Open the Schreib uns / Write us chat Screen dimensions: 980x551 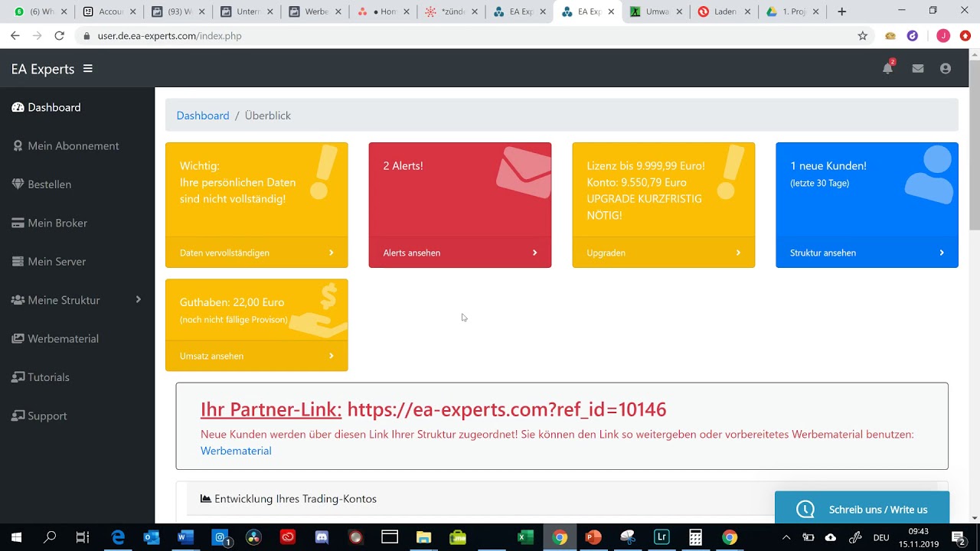(862, 507)
